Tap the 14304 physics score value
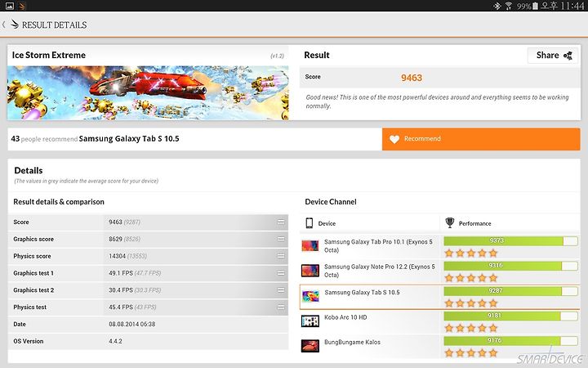Screen dimensions: 588x368 tap(117, 256)
